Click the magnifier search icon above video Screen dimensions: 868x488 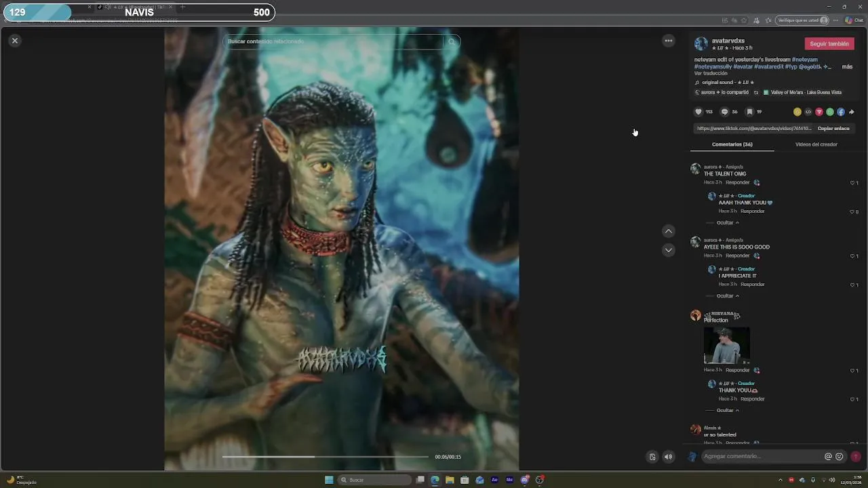point(452,41)
